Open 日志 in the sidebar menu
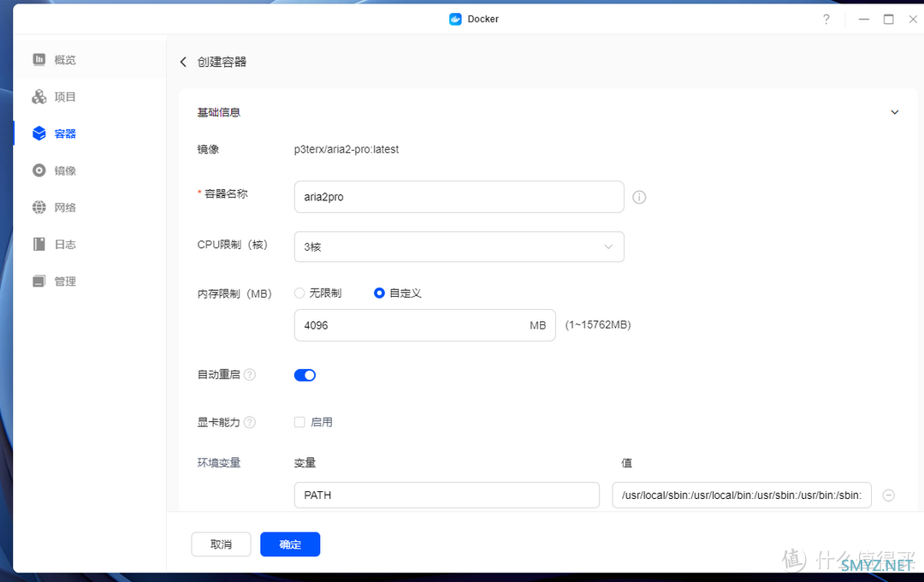The width and height of the screenshot is (924, 582). 90,244
